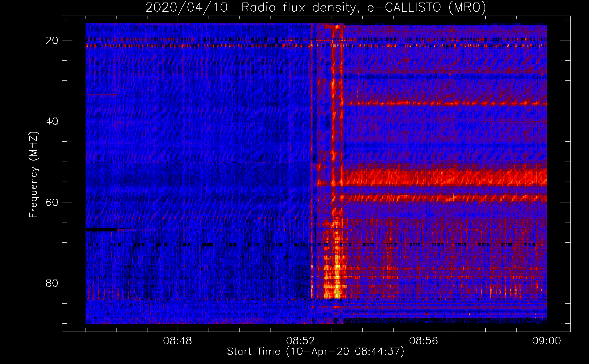The height and width of the screenshot is (364, 589).
Task: Click the 08:52 time tick label
Action: tap(301, 341)
